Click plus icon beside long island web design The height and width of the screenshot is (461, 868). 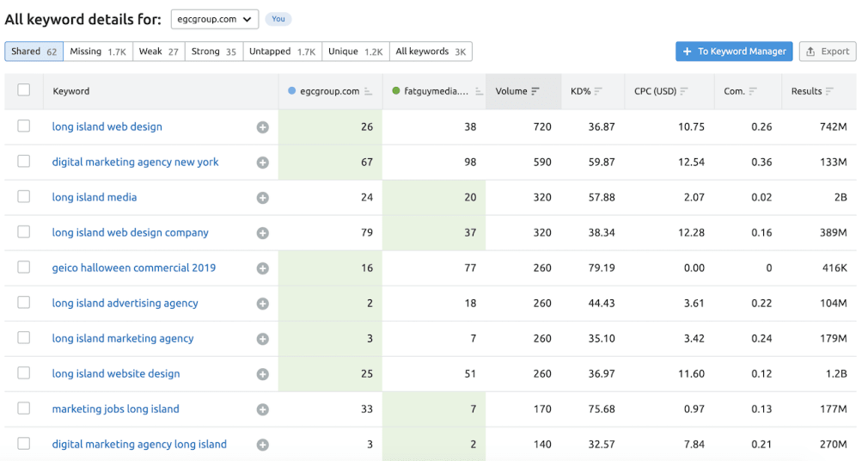[263, 127]
